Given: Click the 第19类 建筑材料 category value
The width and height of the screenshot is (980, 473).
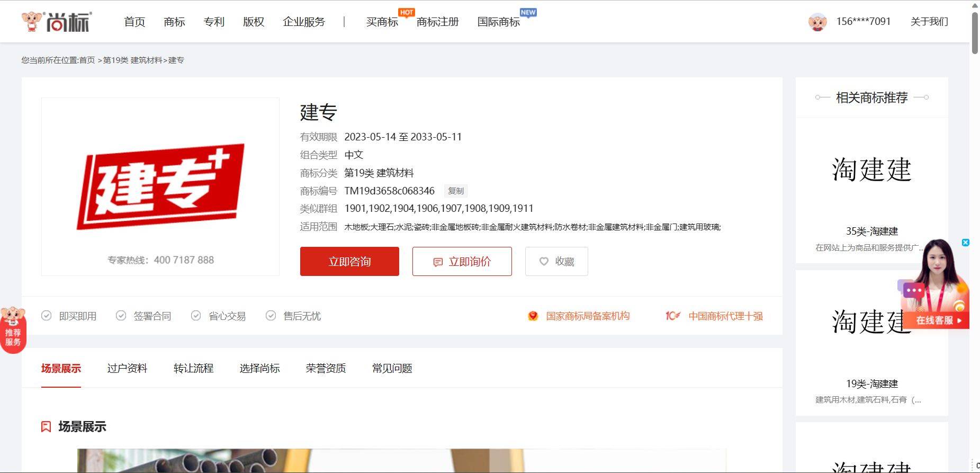Looking at the screenshot, I should [379, 173].
